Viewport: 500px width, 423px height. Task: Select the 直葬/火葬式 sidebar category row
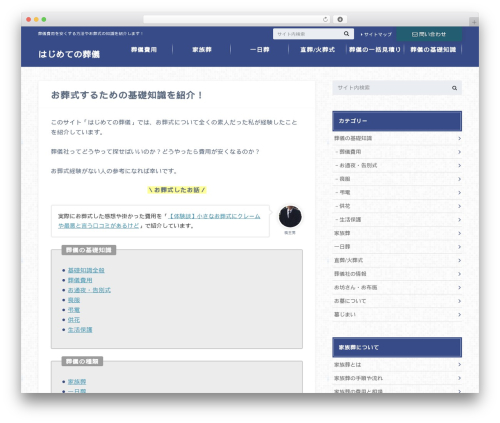click(x=397, y=260)
